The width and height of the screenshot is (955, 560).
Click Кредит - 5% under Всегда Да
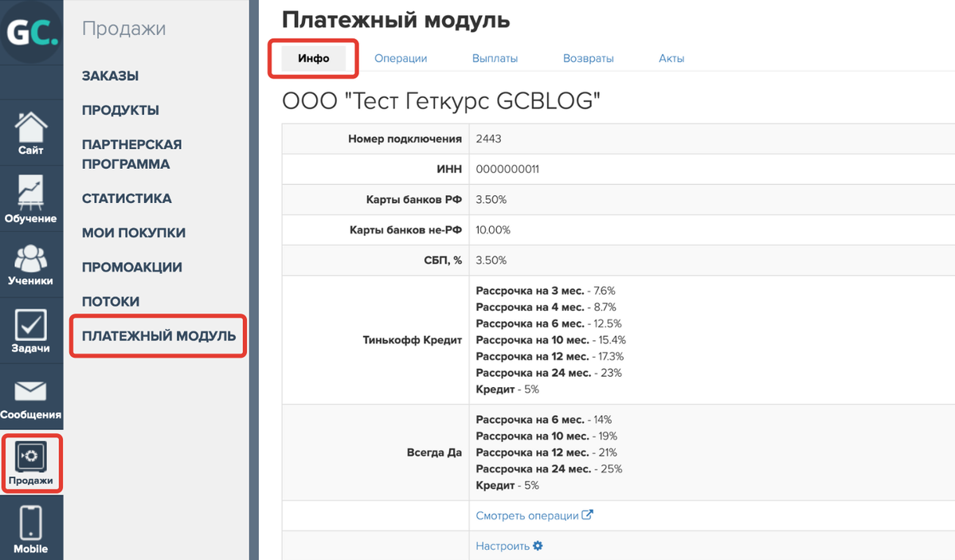(x=507, y=486)
